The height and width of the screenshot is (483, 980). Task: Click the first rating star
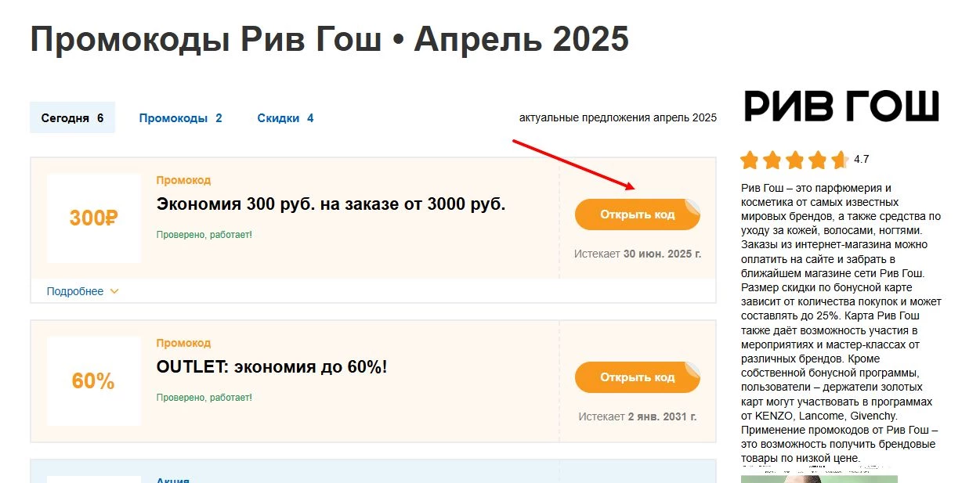[750, 160]
